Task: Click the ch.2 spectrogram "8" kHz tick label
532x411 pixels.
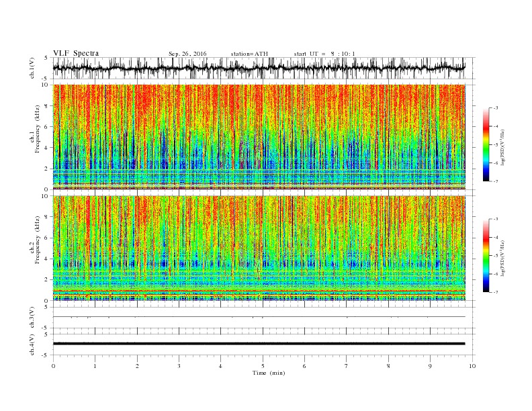Action: click(x=47, y=217)
